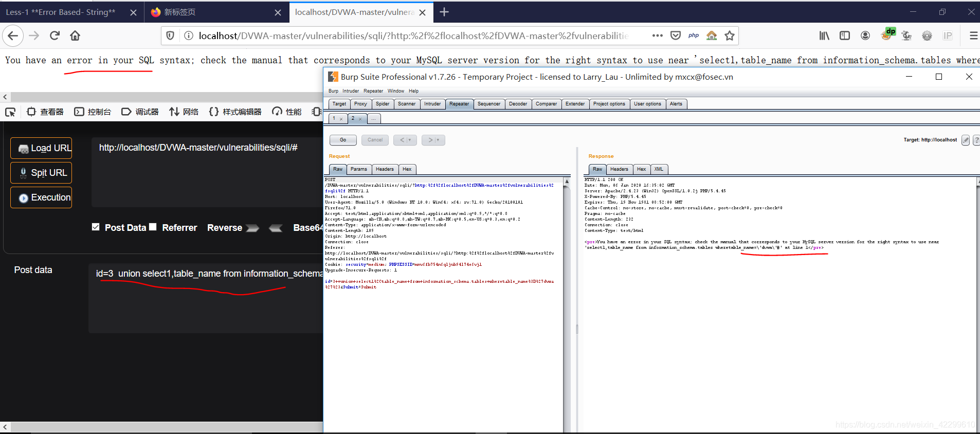
Task: Click the HackBar left arrow icon
Action: 276,228
